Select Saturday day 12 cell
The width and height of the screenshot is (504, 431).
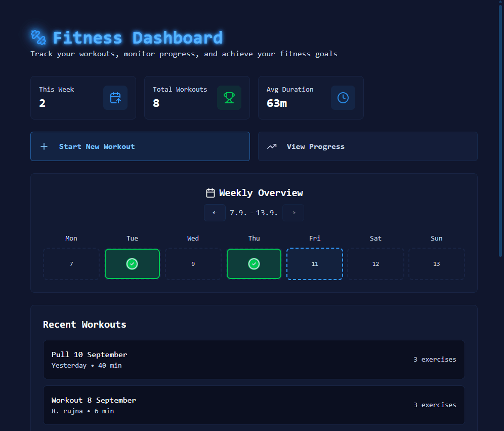375,264
